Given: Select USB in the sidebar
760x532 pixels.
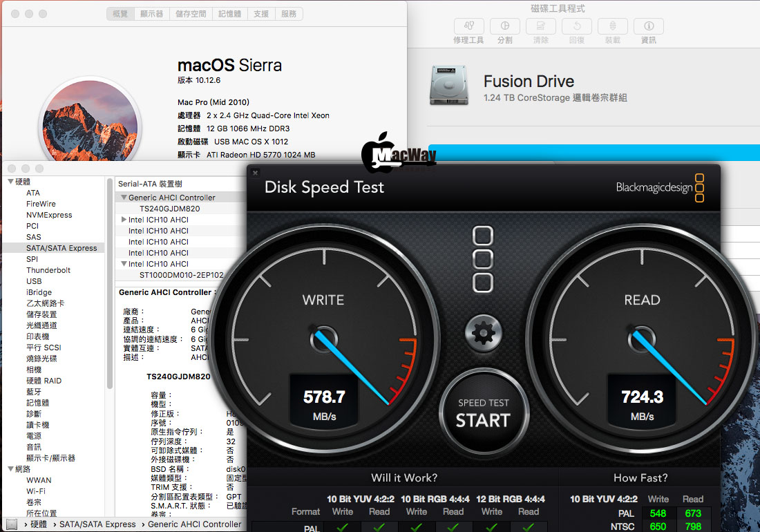Looking at the screenshot, I should tap(34, 281).
